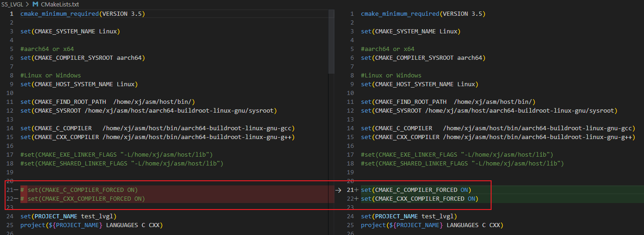
Task: Click the #aarch64 or x64 comment in right pane
Action: [387, 49]
